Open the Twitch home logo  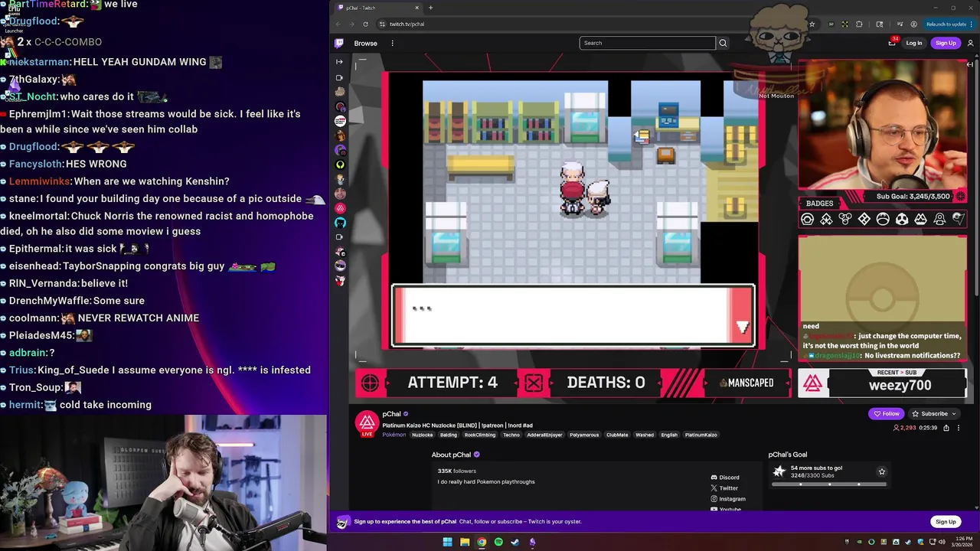[339, 43]
